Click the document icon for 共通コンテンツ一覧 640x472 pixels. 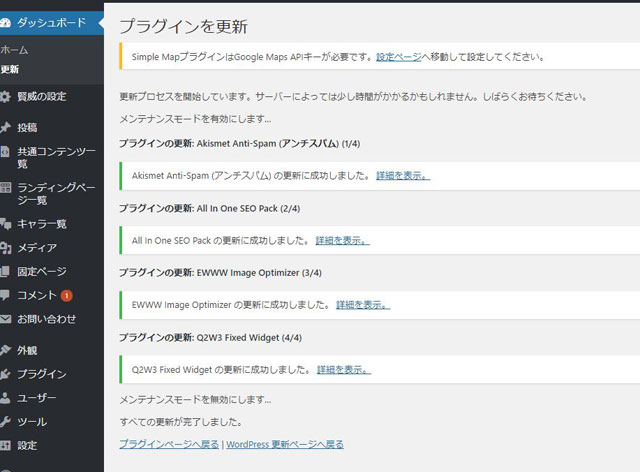[x=5, y=152]
